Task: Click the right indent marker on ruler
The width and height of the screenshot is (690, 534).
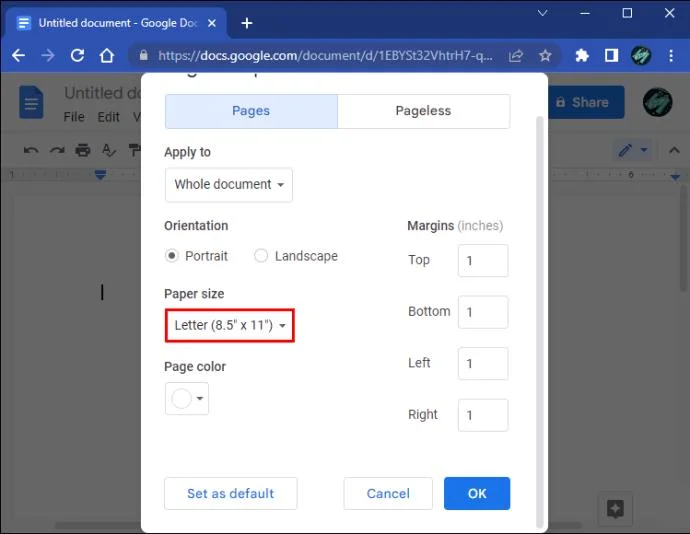Action: tap(675, 177)
